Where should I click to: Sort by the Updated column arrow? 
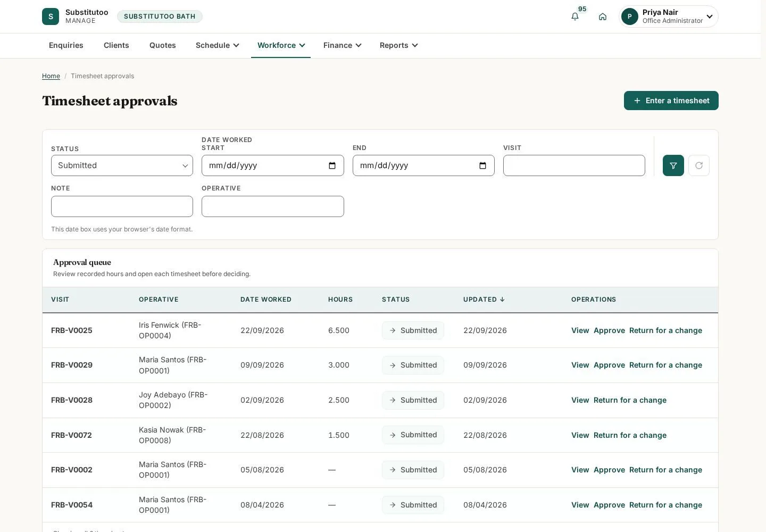click(502, 300)
